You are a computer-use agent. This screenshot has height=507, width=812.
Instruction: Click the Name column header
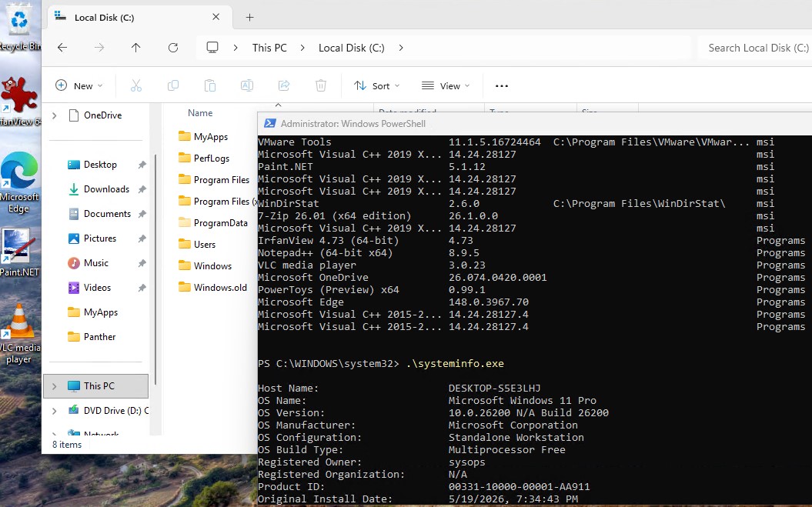click(x=200, y=113)
